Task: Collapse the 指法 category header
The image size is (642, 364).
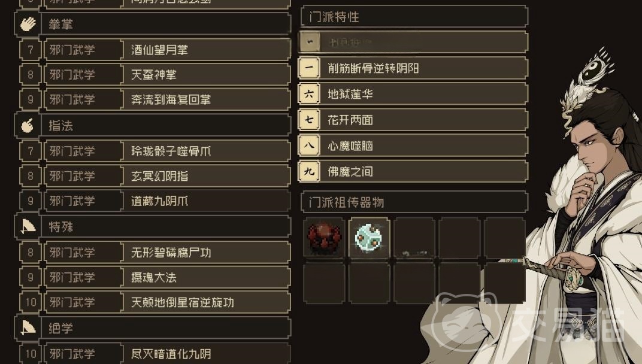Action: [152, 126]
